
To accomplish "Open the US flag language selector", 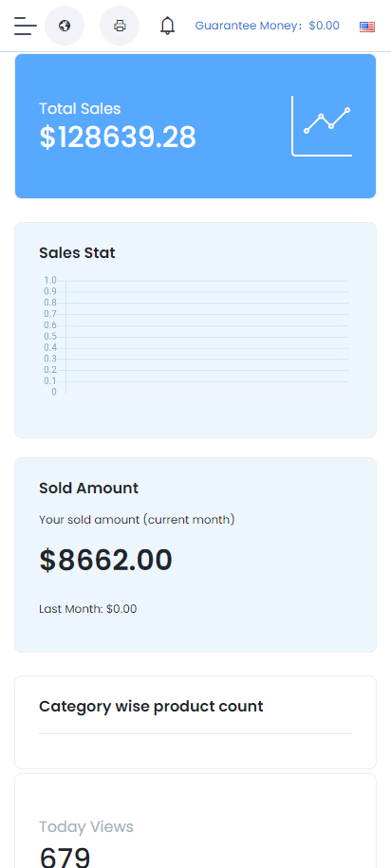I will [x=366, y=27].
